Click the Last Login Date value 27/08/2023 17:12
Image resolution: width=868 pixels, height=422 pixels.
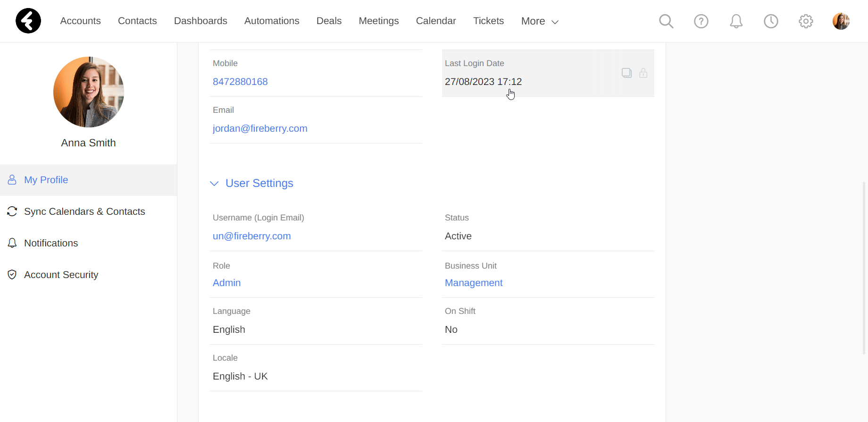[x=483, y=82]
